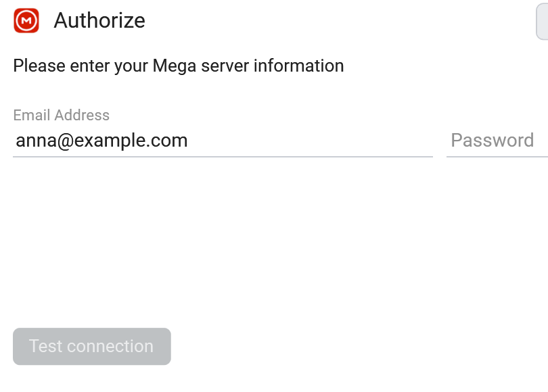Click the word connection on the grey button
548x392 pixels.
coord(110,346)
